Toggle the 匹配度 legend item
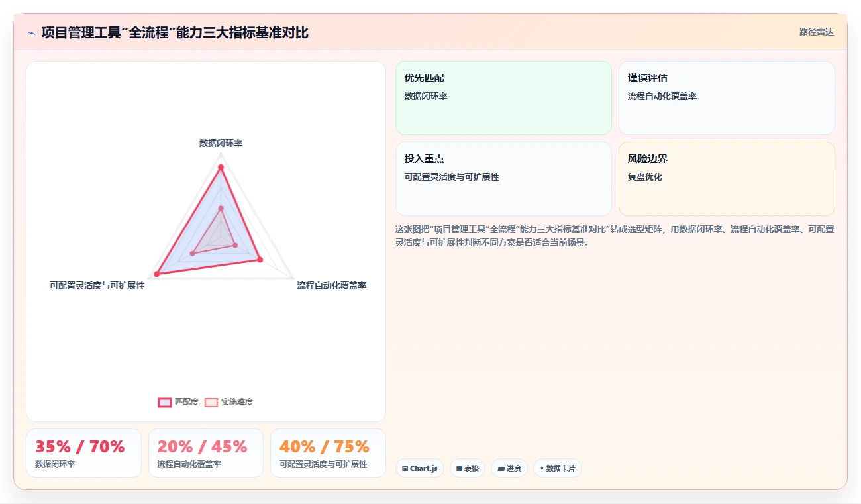Viewport: 861px width, 504px height. click(x=178, y=402)
